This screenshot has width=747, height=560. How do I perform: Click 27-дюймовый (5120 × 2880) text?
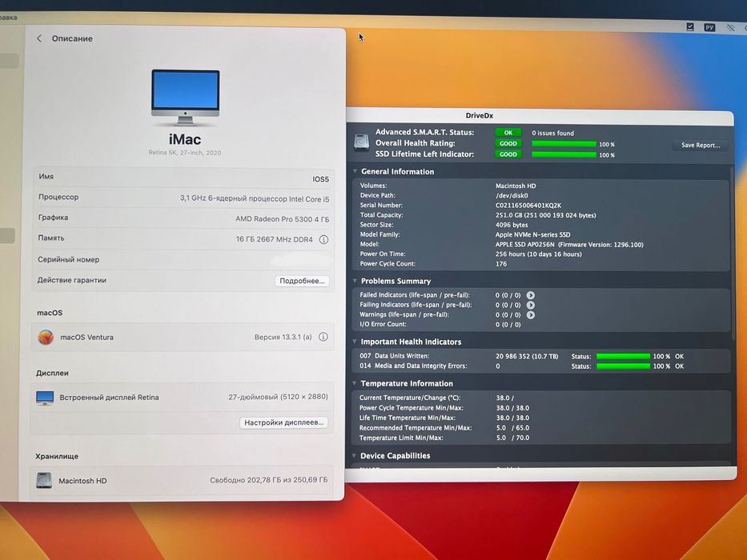[x=278, y=397]
